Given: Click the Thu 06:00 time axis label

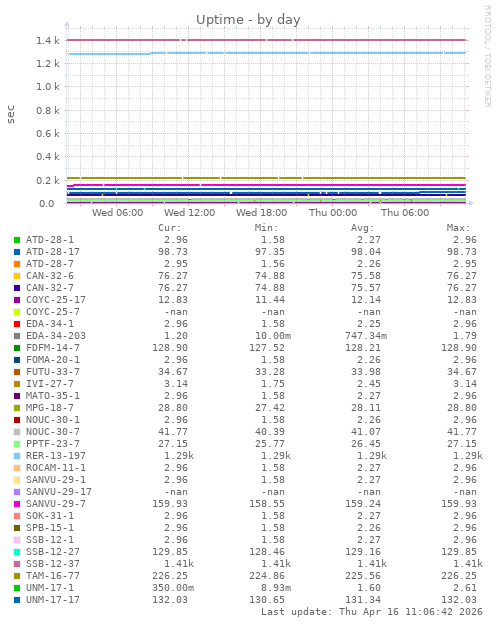Looking at the screenshot, I should tap(405, 213).
